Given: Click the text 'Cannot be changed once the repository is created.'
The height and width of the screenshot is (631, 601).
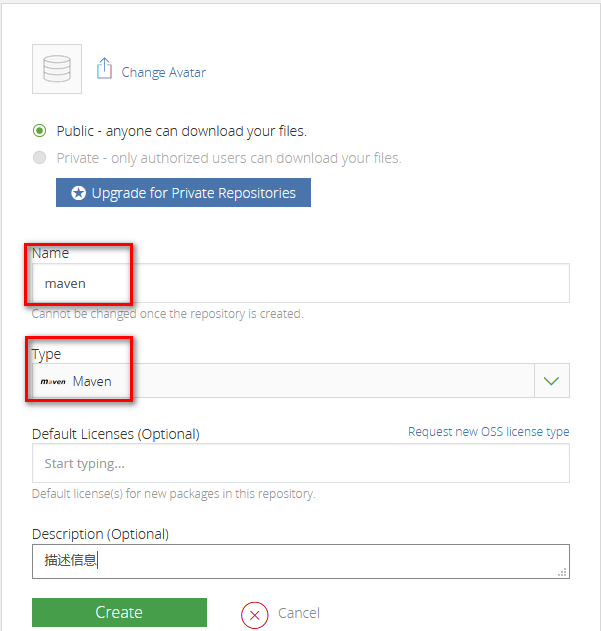Looking at the screenshot, I should tap(167, 313).
